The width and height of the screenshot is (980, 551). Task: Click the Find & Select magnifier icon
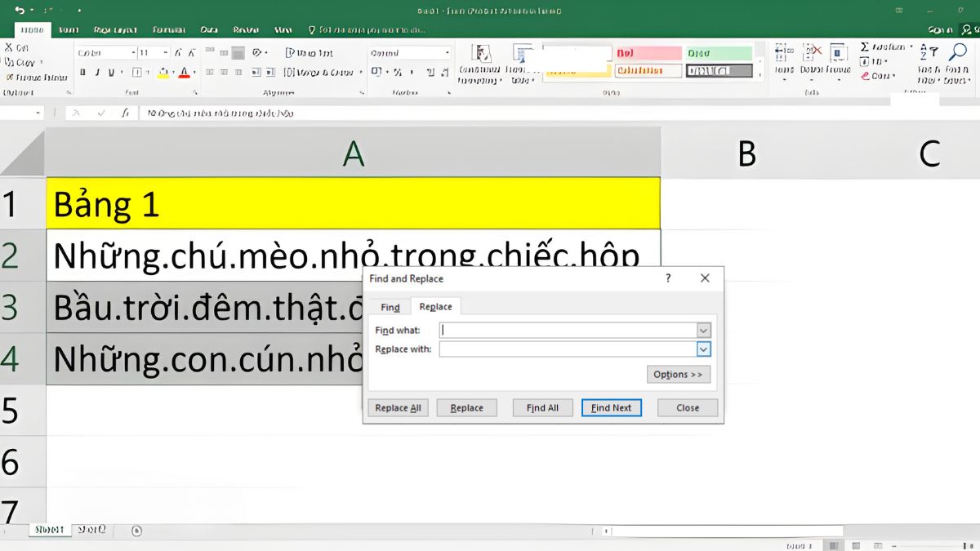click(957, 51)
